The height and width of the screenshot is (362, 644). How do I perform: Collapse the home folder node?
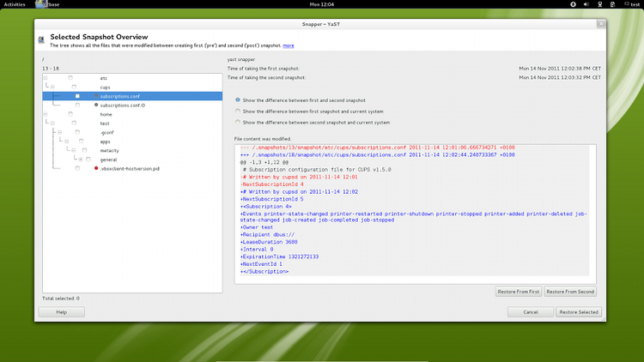[46, 114]
